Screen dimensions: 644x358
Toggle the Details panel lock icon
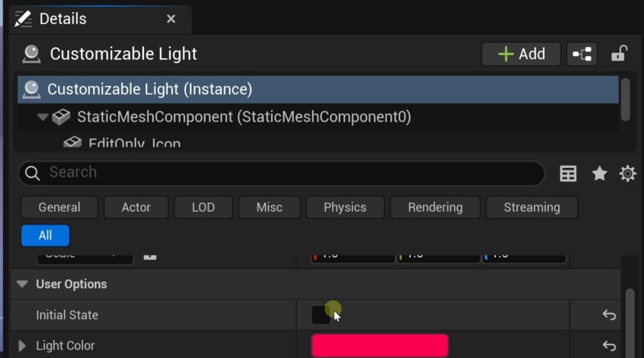[x=619, y=54]
